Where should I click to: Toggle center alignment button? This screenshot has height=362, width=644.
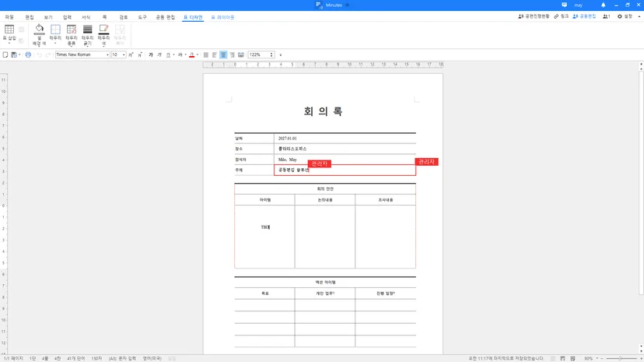click(223, 54)
